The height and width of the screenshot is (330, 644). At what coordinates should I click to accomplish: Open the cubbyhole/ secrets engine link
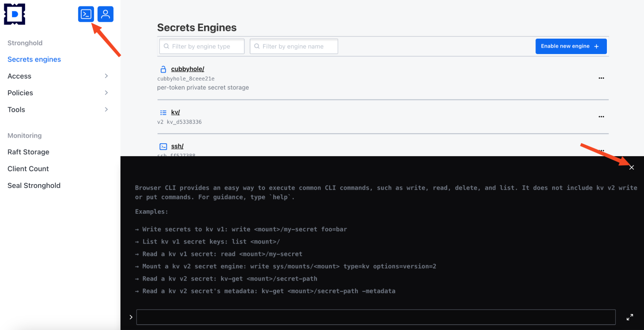click(x=187, y=69)
